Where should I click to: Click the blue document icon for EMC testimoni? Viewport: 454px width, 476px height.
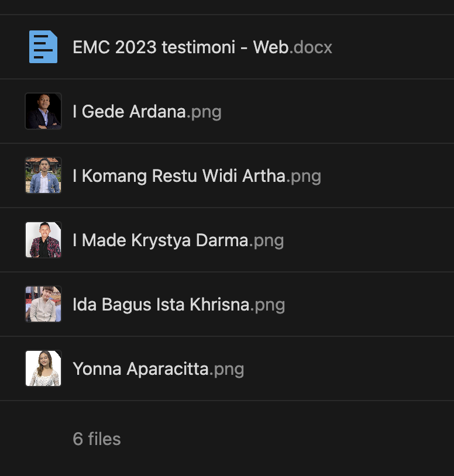tap(43, 47)
